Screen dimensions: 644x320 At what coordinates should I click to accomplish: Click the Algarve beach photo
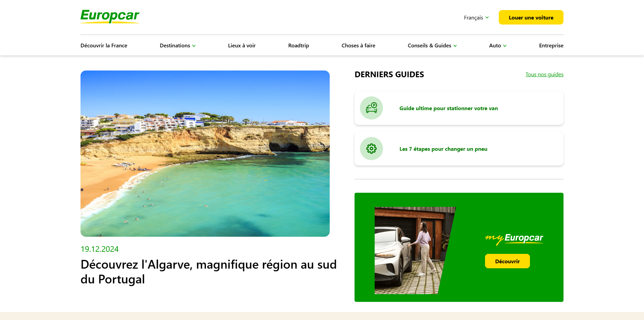[205, 153]
